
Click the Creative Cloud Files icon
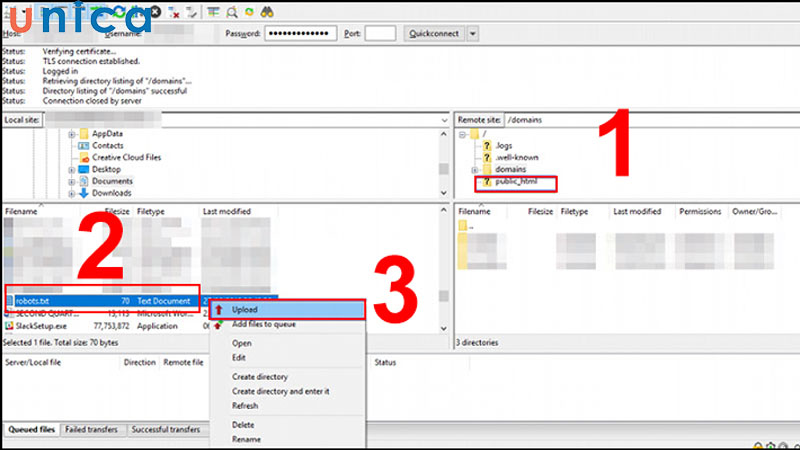pyautogui.click(x=84, y=158)
